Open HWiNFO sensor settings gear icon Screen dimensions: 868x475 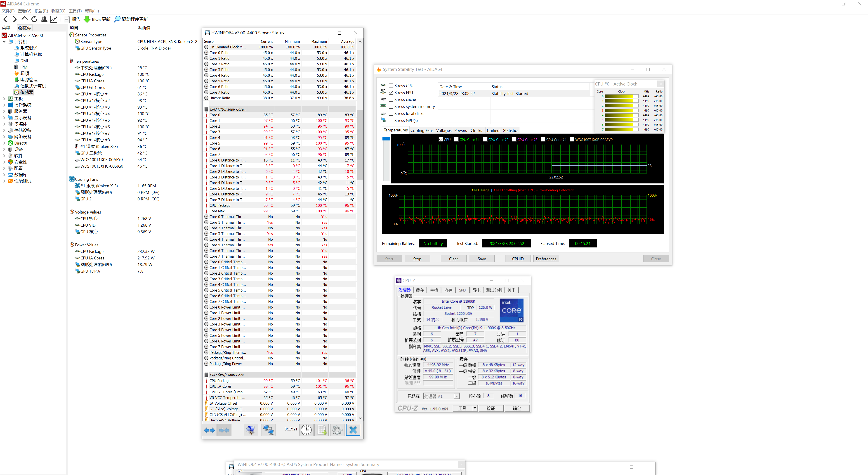tap(337, 430)
